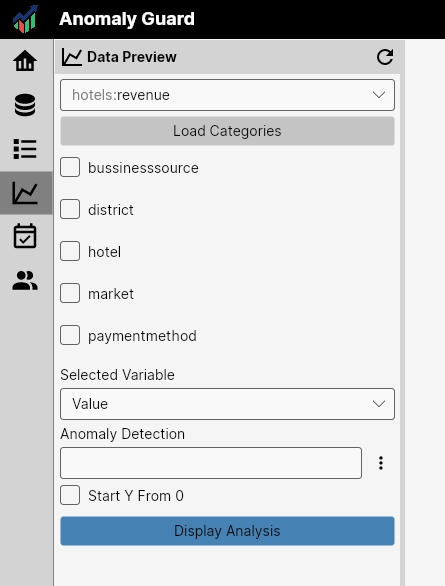
Task: Open the list view sidebar icon
Action: pos(25,149)
